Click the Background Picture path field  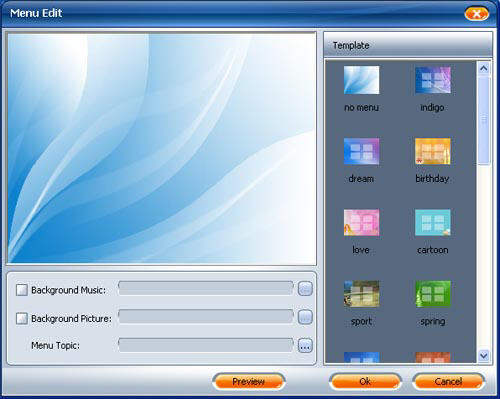206,317
